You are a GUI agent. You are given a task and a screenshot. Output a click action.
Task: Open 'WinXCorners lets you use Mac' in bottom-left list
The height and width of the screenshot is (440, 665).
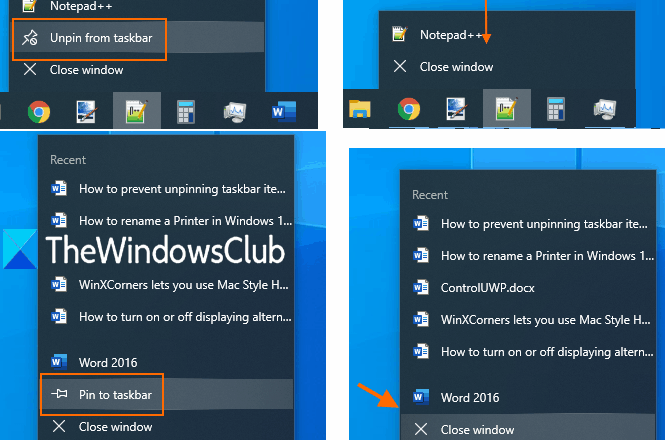click(x=165, y=285)
